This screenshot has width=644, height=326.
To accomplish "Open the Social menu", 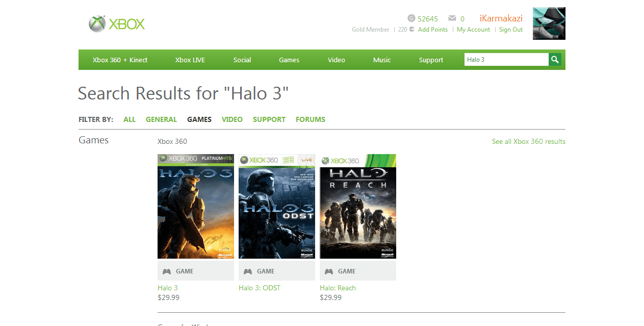I will click(242, 60).
